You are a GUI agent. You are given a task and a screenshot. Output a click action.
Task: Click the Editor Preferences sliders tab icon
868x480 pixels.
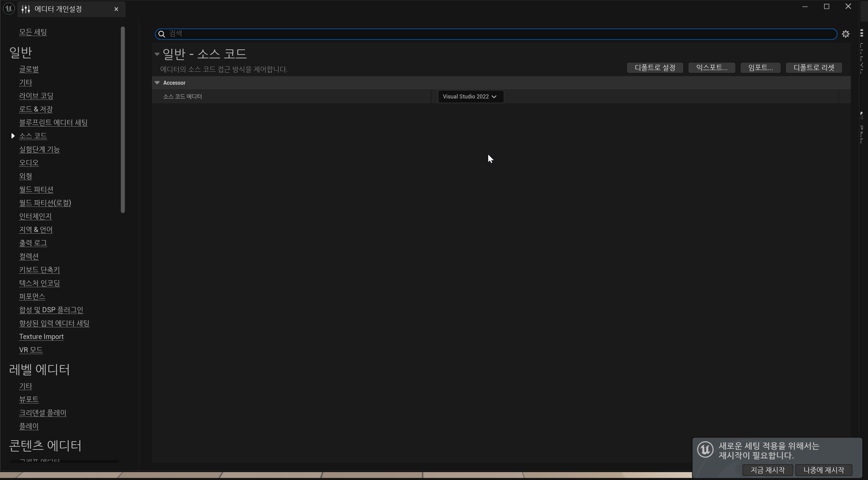click(x=26, y=9)
